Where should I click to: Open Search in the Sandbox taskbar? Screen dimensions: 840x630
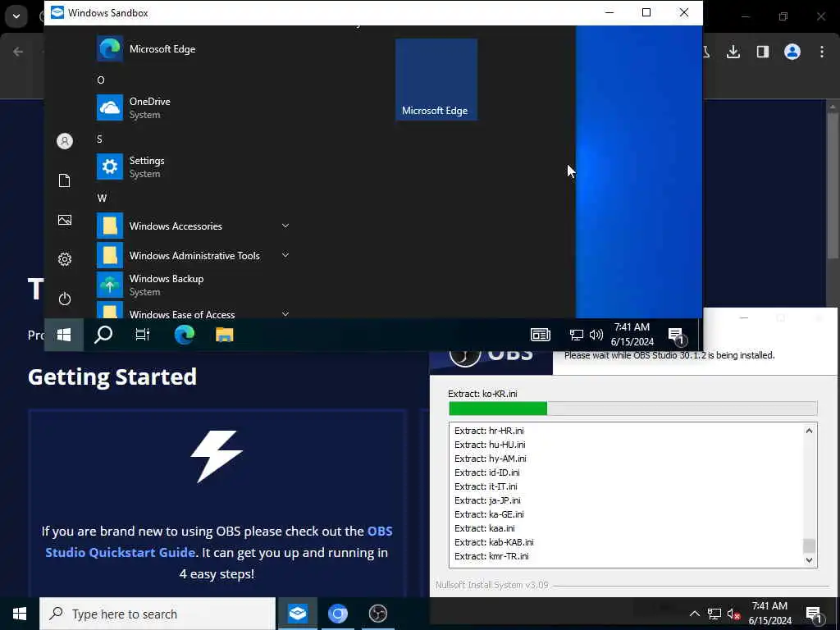103,335
